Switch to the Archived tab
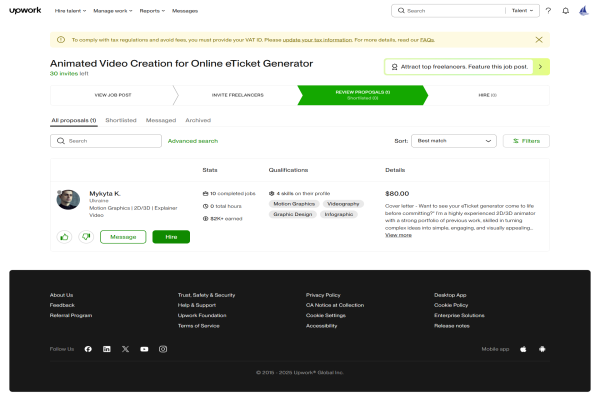 pyautogui.click(x=198, y=120)
